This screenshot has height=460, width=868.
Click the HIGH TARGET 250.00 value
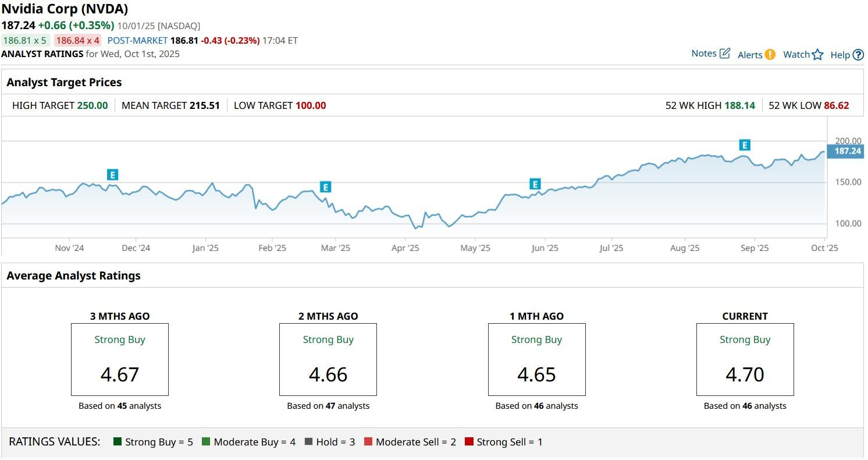93,105
